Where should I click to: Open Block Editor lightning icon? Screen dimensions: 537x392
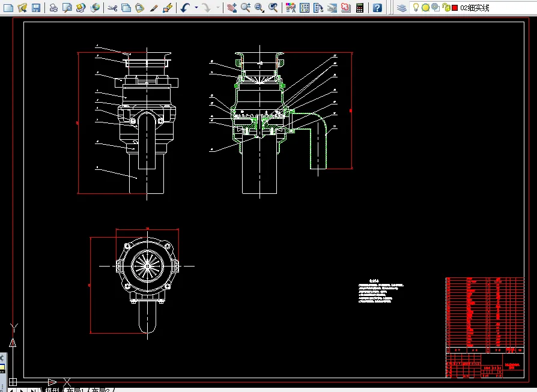pyautogui.click(x=168, y=8)
